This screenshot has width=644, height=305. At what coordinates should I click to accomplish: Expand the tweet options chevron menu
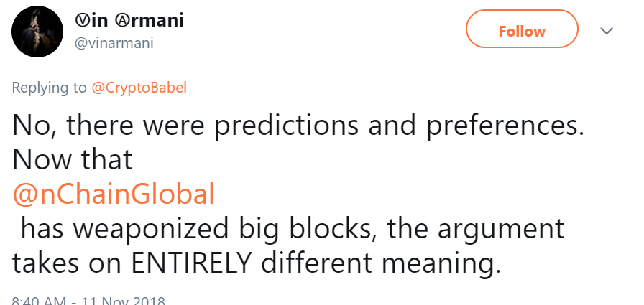click(x=607, y=31)
